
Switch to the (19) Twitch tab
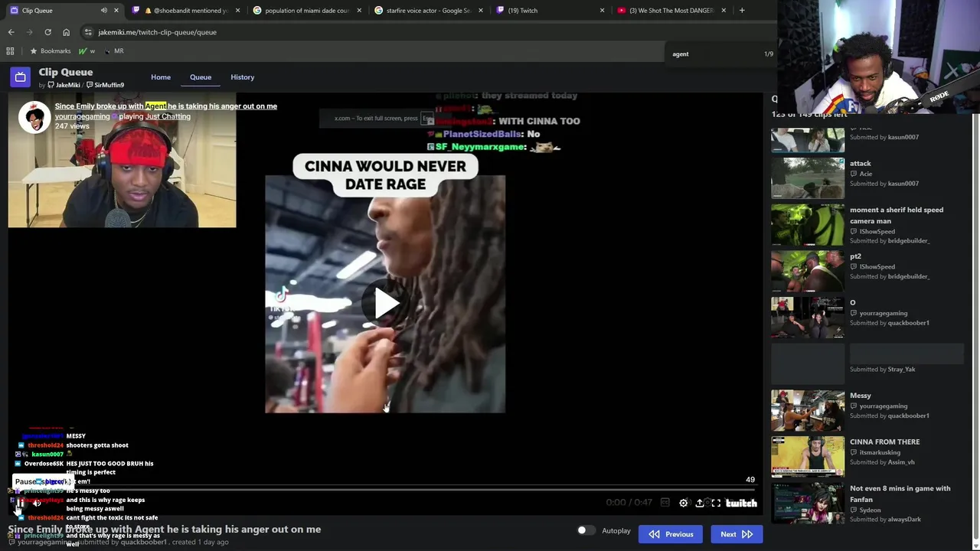point(549,10)
